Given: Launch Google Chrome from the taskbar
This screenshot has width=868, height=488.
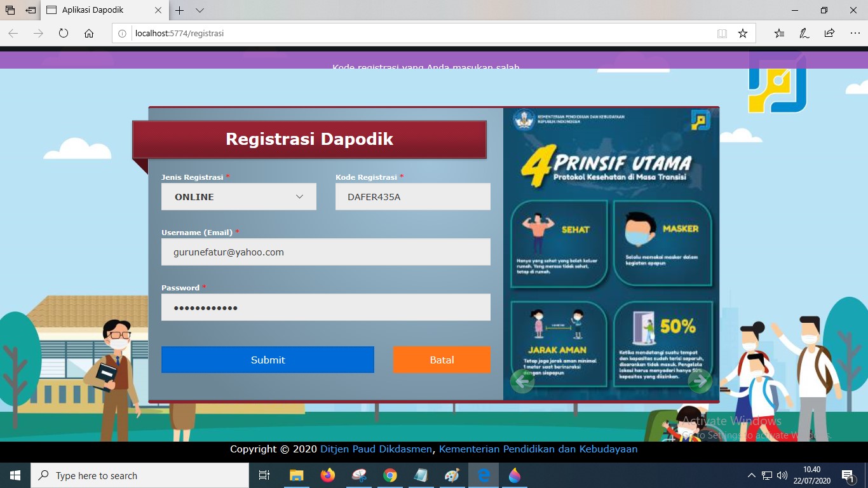Looking at the screenshot, I should [390, 475].
